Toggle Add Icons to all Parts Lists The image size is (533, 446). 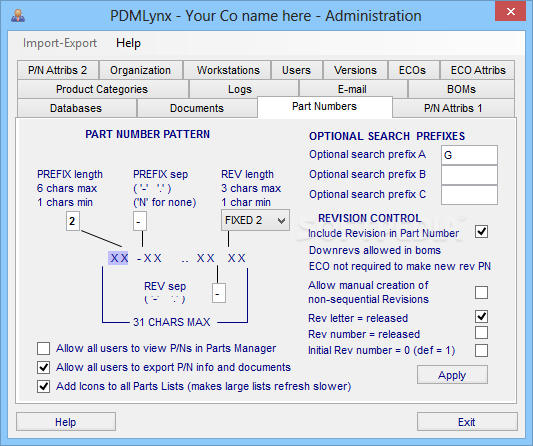pyautogui.click(x=44, y=387)
